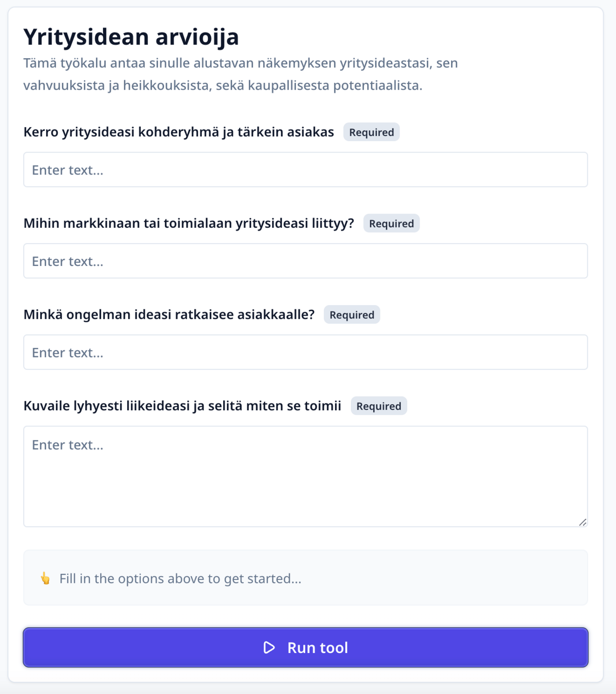Grab the textarea resize handle corner
Screen dimensions: 616x694
pos(583,522)
